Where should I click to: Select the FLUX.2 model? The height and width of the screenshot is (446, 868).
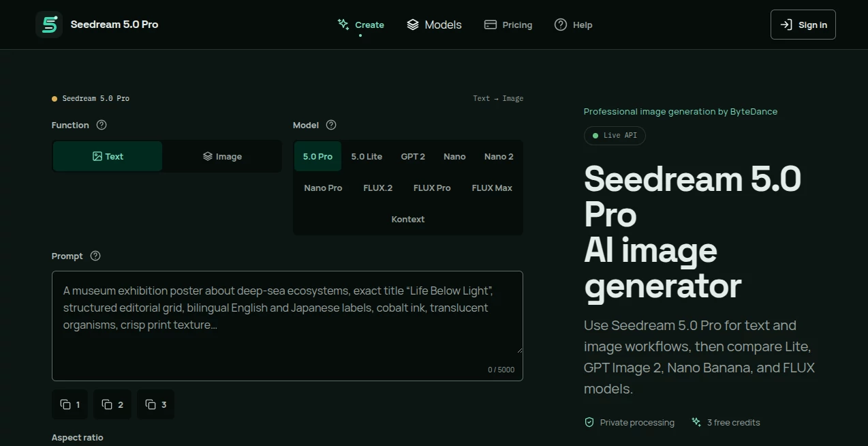[378, 188]
